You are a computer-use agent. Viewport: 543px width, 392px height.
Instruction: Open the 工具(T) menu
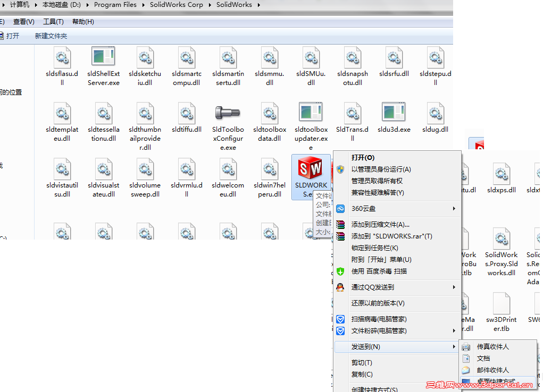click(x=53, y=22)
